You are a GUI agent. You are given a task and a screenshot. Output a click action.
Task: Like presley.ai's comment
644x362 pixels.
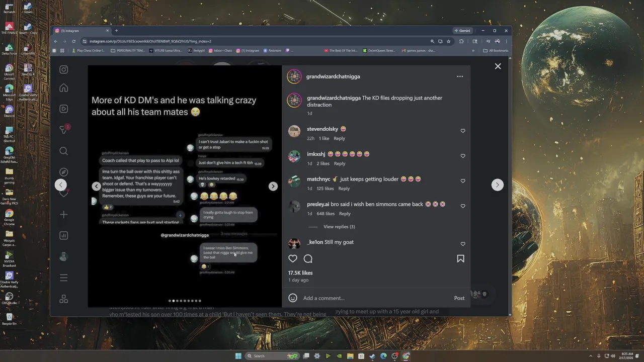coord(463,206)
